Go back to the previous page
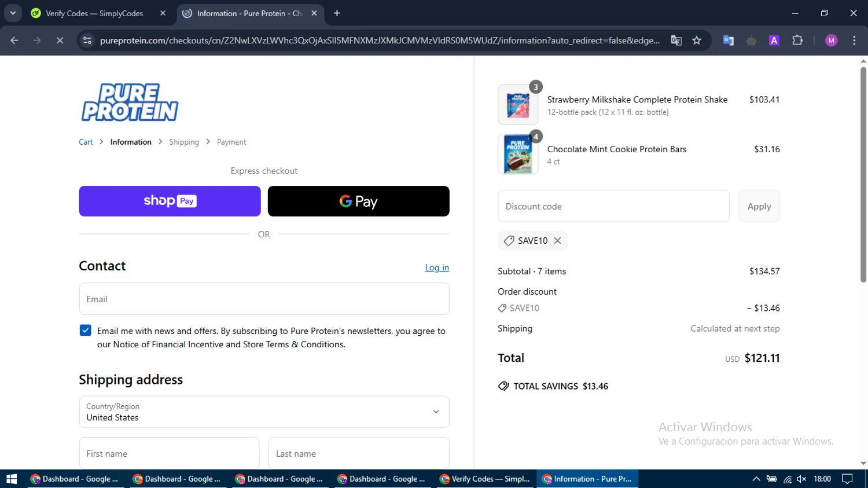The width and height of the screenshot is (868, 488). pos(14,41)
